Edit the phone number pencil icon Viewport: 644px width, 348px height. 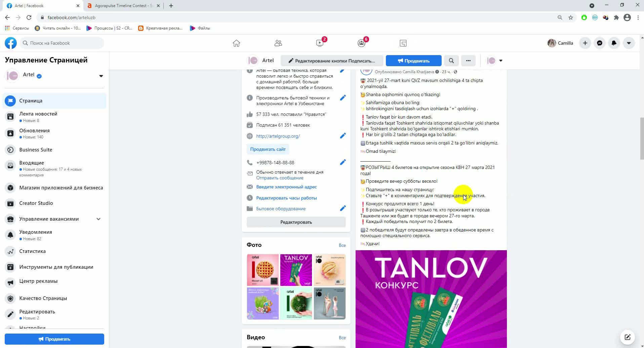pos(343,162)
